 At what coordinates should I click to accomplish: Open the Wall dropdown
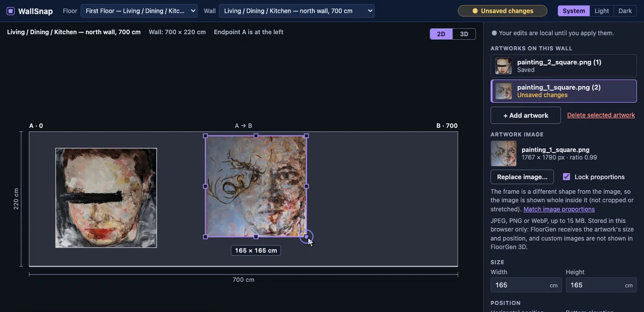click(297, 11)
